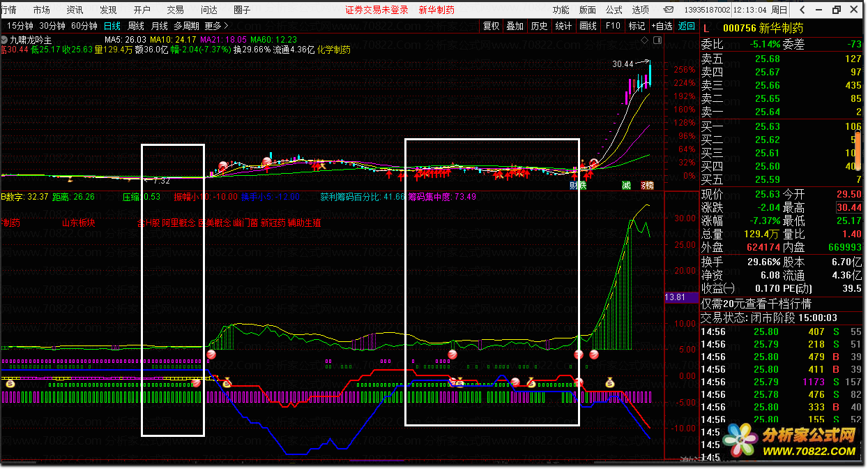This screenshot has height=469, width=868.
Task: Add stock with +自选 button
Action: click(x=662, y=26)
